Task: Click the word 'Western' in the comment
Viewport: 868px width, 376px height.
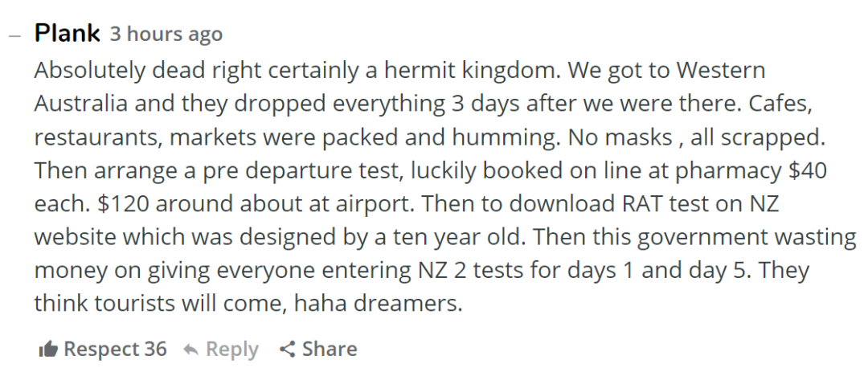Action: tap(721, 71)
